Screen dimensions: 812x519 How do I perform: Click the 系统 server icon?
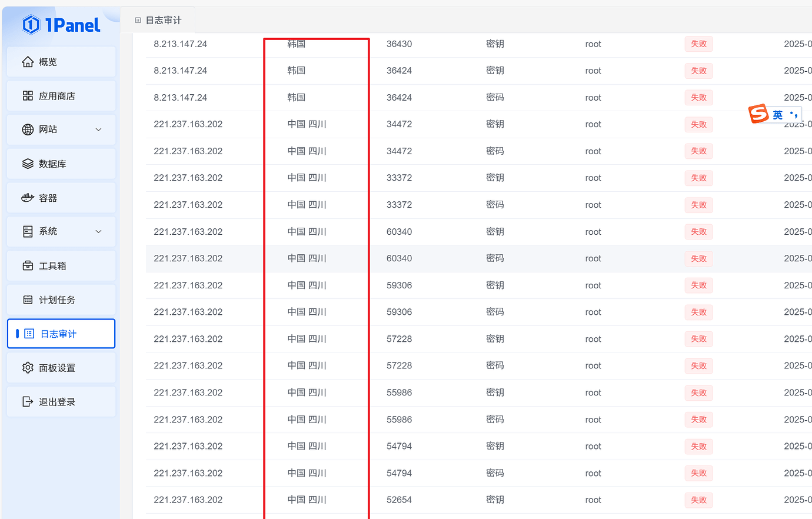28,231
